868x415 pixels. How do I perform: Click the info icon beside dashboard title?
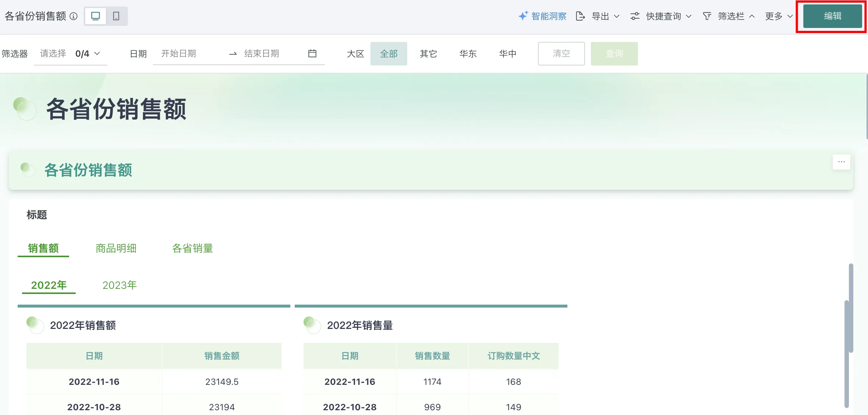coord(73,16)
